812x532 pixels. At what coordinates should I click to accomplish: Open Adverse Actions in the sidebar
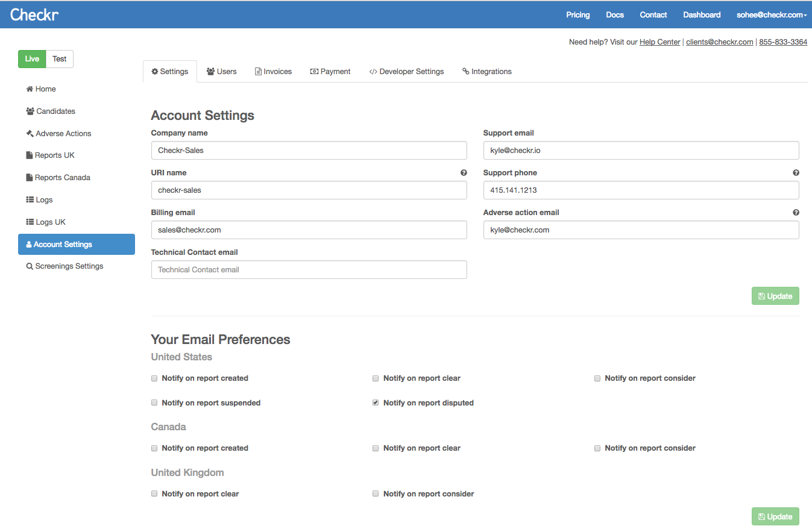(77, 134)
